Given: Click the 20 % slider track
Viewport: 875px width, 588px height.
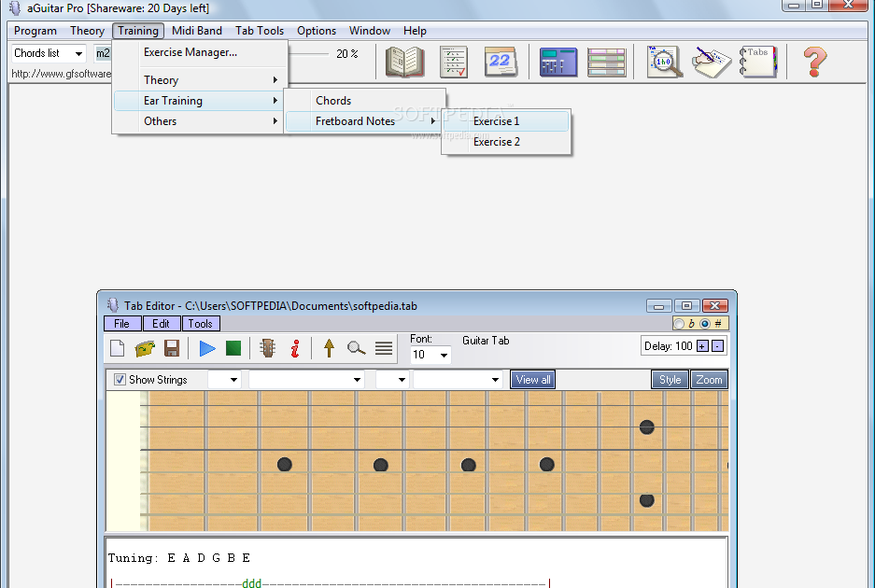Looking at the screenshot, I should click(308, 54).
